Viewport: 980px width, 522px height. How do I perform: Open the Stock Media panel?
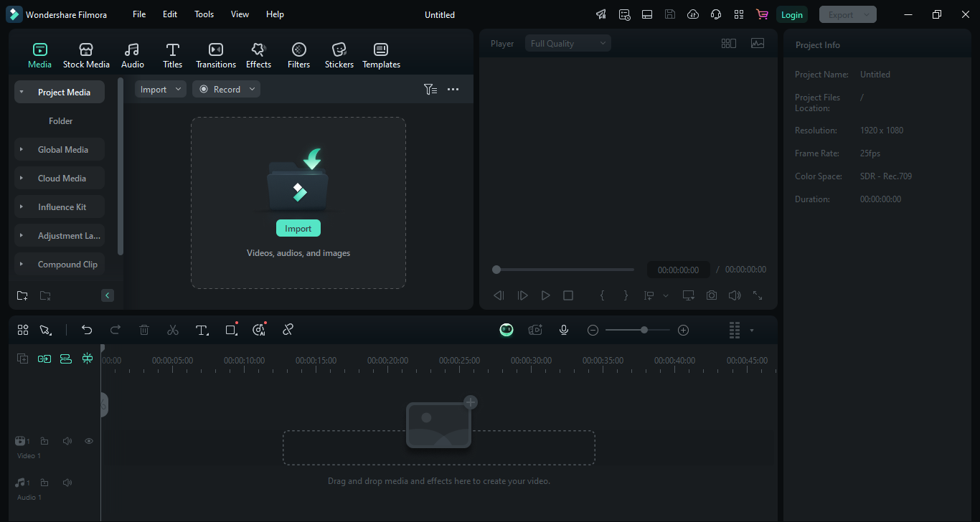pos(86,55)
